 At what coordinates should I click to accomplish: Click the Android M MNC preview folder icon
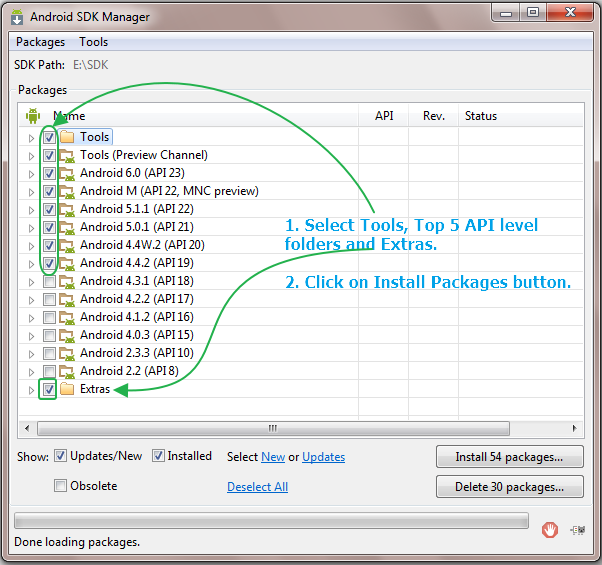click(x=67, y=191)
